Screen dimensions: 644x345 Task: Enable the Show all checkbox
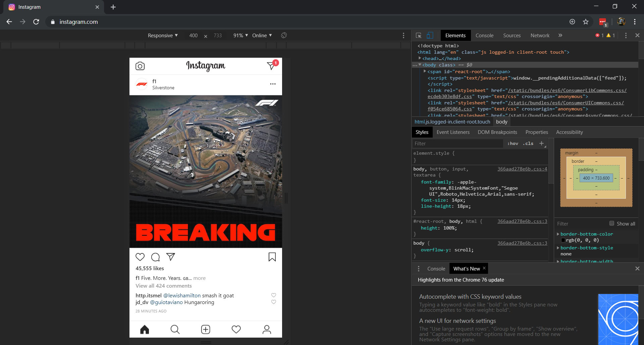(x=611, y=224)
